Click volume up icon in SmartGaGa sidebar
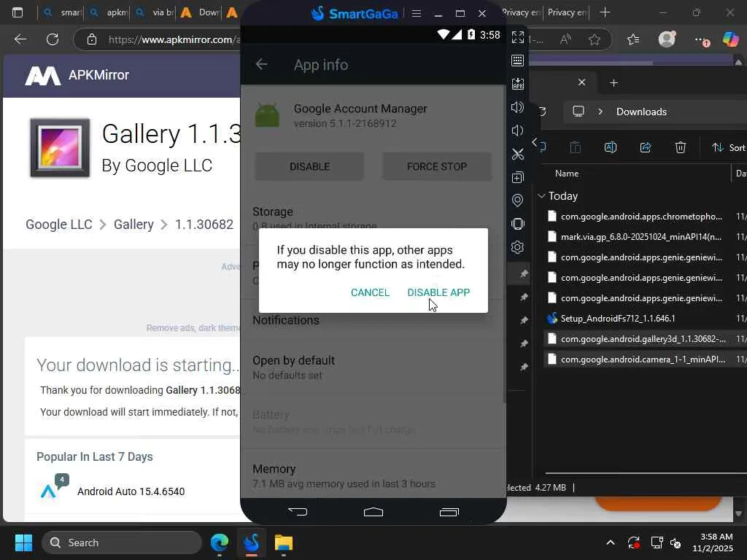The width and height of the screenshot is (747, 560). pyautogui.click(x=517, y=107)
